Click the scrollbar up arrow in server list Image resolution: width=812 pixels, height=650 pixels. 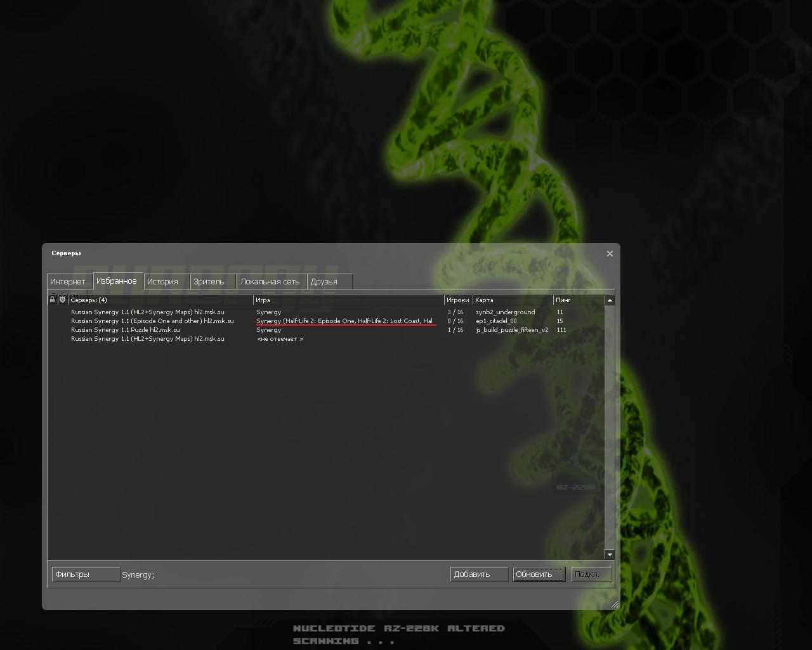pyautogui.click(x=610, y=300)
